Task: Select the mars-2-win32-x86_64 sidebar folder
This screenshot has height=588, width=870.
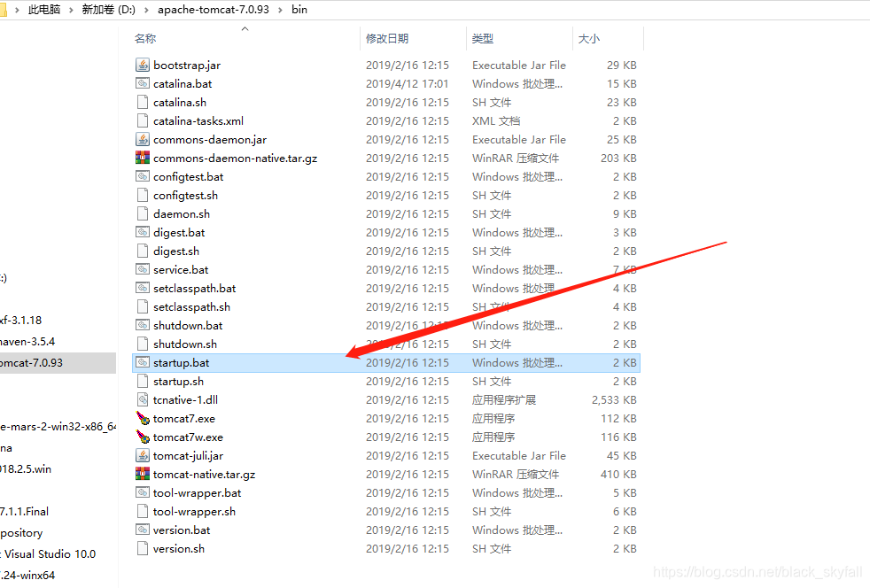Action: tap(58, 427)
